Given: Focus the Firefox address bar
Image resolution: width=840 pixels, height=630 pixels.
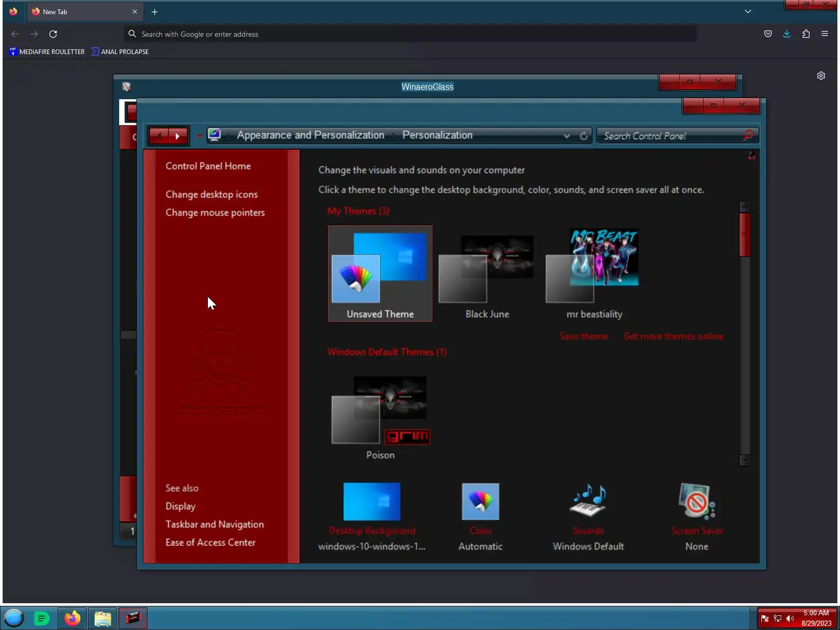Looking at the screenshot, I should click(x=411, y=34).
